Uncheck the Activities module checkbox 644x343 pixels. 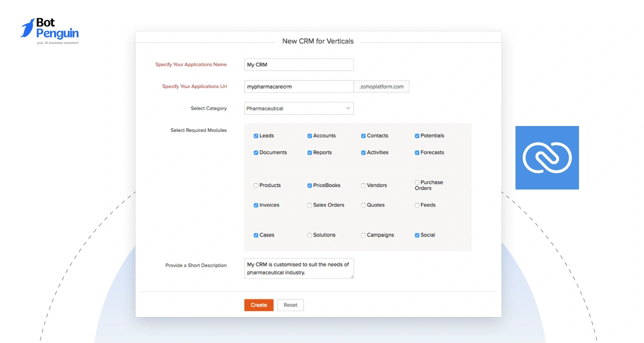[x=363, y=153]
